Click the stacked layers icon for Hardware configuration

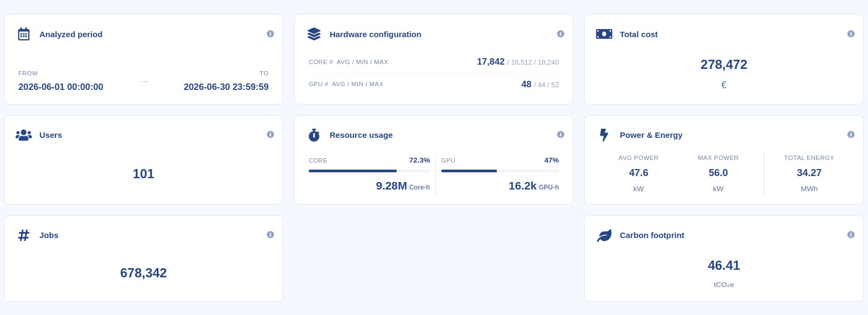coord(314,34)
